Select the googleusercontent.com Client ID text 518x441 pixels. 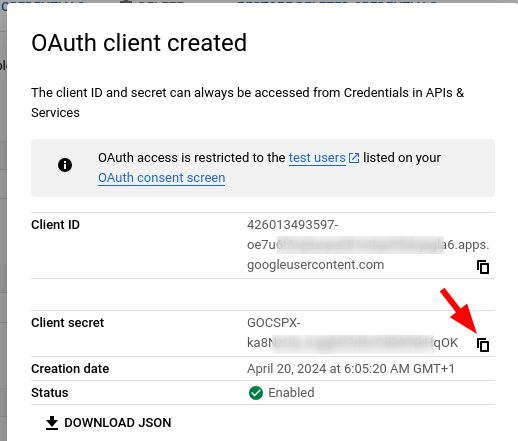(x=368, y=245)
